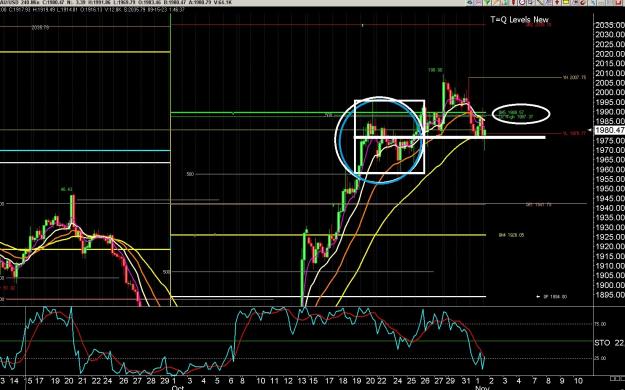Image resolution: width=625 pixels, height=390 pixels.
Task: Click the 2015.00 price axis label
Action: click(x=610, y=64)
